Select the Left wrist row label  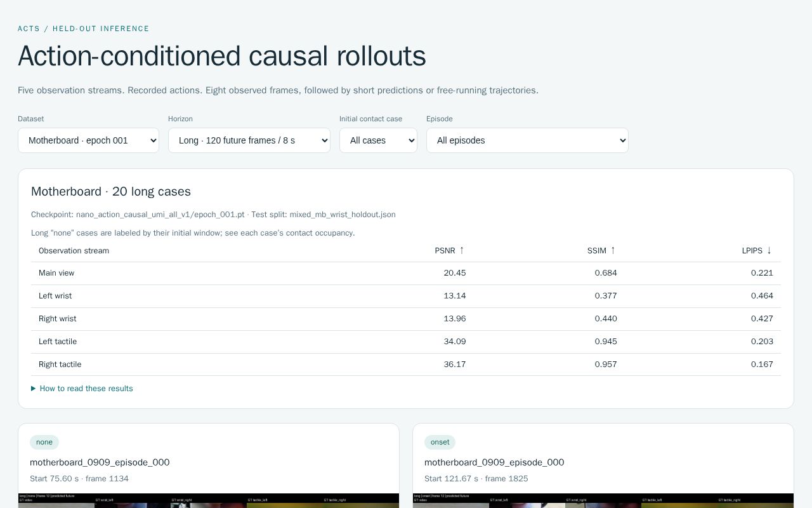tap(55, 296)
